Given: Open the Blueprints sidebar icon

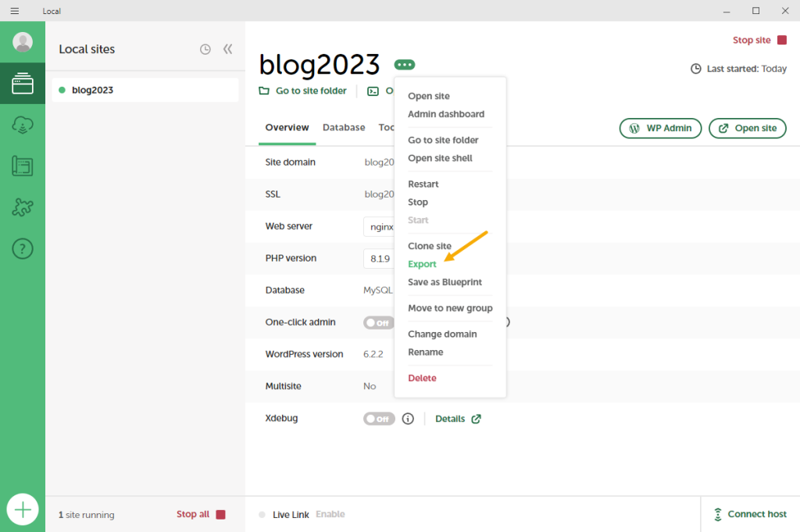Looking at the screenshot, I should [23, 166].
